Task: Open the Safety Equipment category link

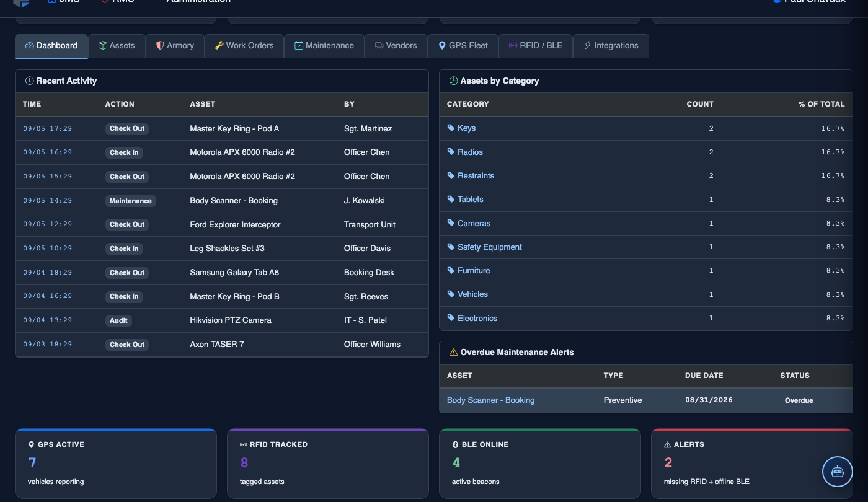Action: [490, 247]
